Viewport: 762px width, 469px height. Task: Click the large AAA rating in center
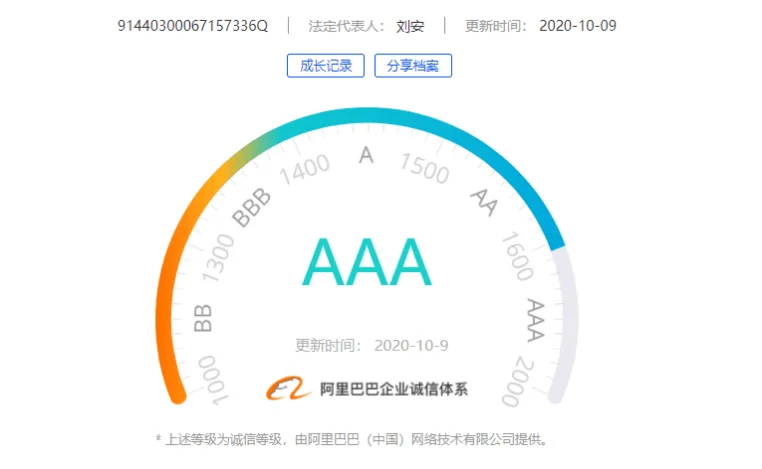tap(367, 262)
